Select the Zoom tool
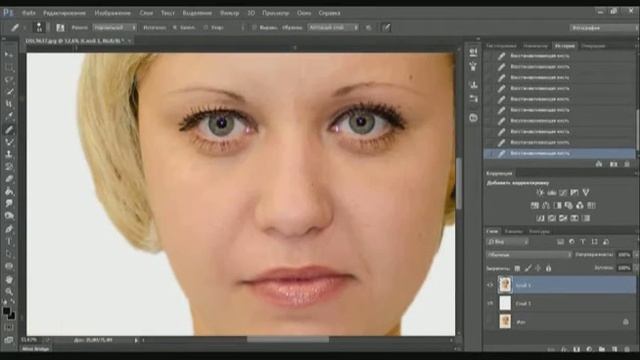The width and height of the screenshot is (640, 360). pos(9,291)
